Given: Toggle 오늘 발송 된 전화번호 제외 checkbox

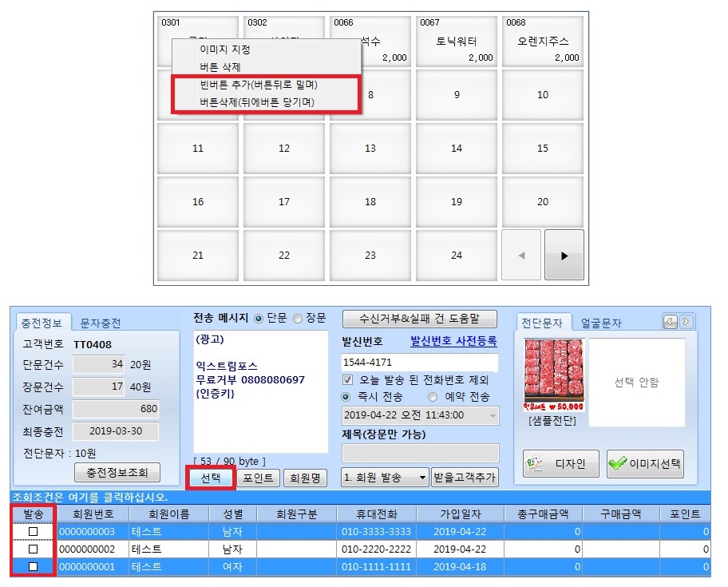Looking at the screenshot, I should tap(347, 379).
